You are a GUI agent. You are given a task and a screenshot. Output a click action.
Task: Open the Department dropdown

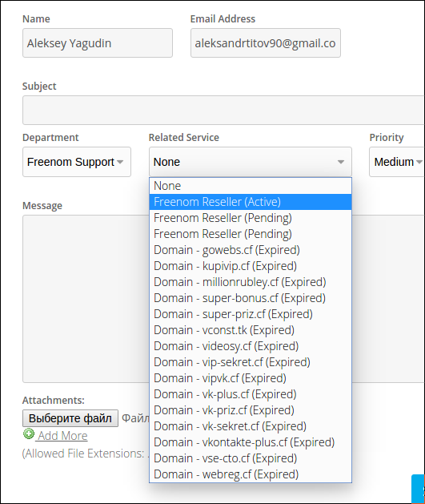77,162
